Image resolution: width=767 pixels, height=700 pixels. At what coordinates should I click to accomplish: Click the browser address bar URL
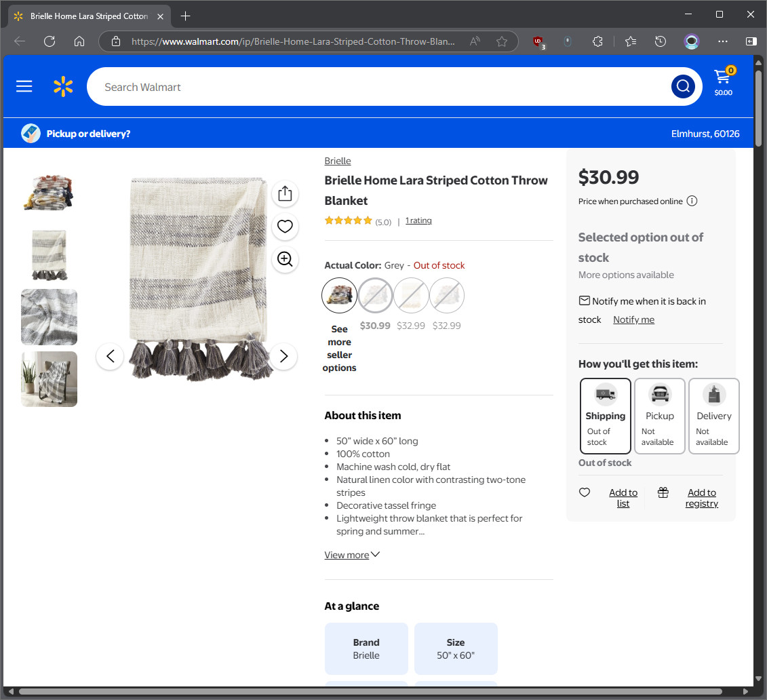tap(294, 41)
